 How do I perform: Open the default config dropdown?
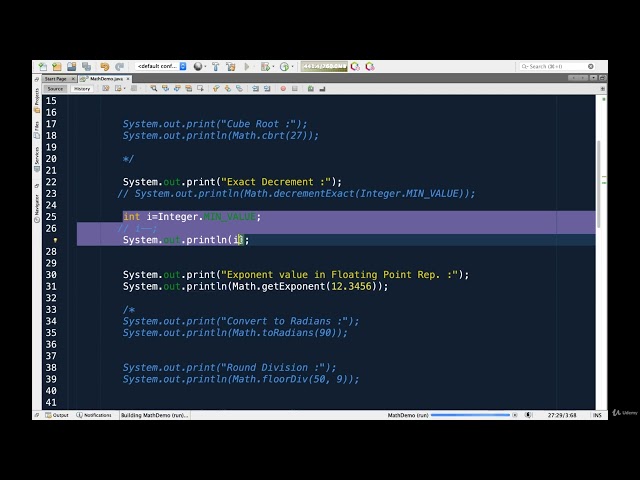161,66
